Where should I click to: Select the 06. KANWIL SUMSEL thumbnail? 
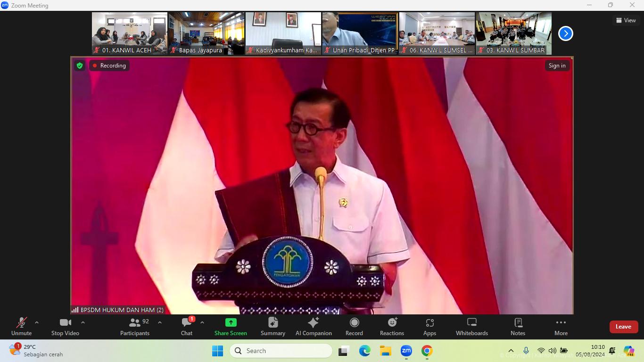click(x=437, y=33)
